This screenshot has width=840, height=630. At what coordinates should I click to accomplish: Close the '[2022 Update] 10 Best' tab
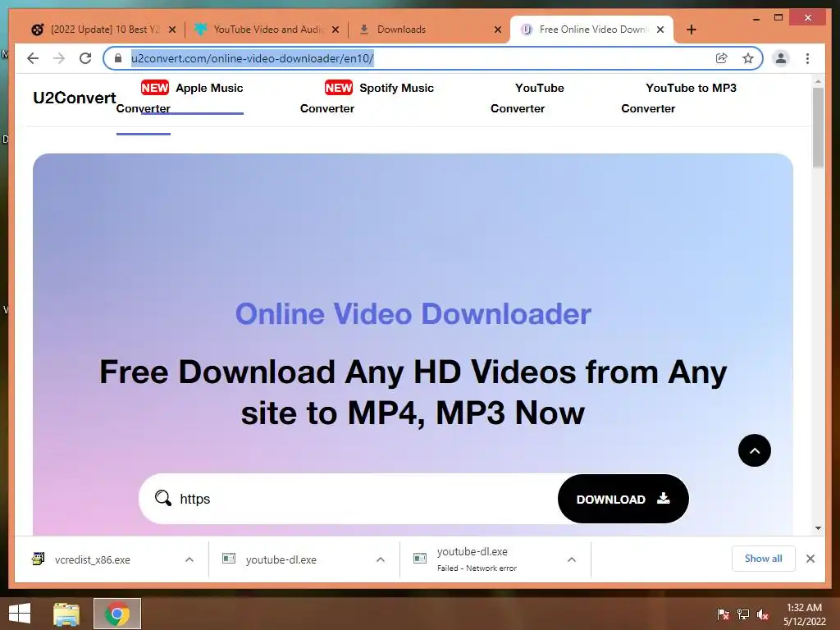tap(172, 30)
